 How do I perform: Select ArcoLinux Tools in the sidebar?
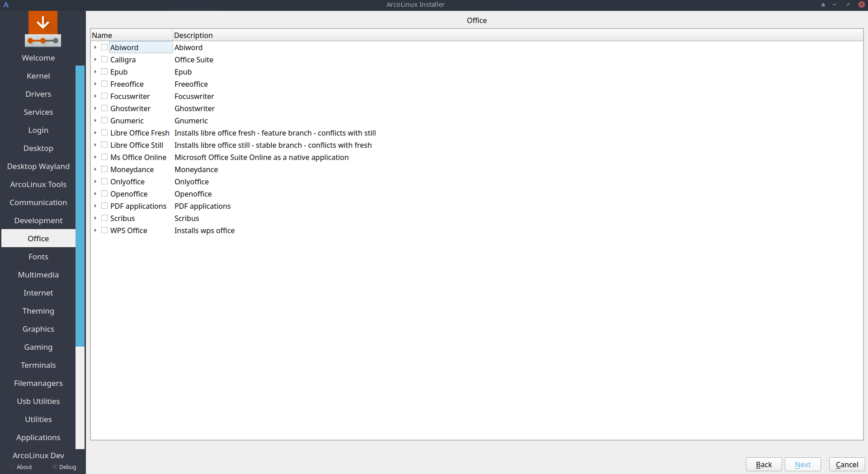(38, 184)
